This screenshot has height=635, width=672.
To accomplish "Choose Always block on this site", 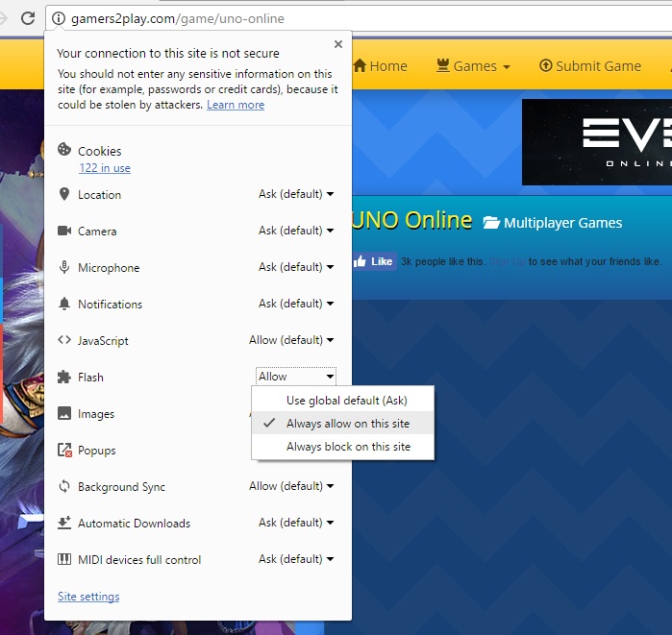I will coord(343,447).
